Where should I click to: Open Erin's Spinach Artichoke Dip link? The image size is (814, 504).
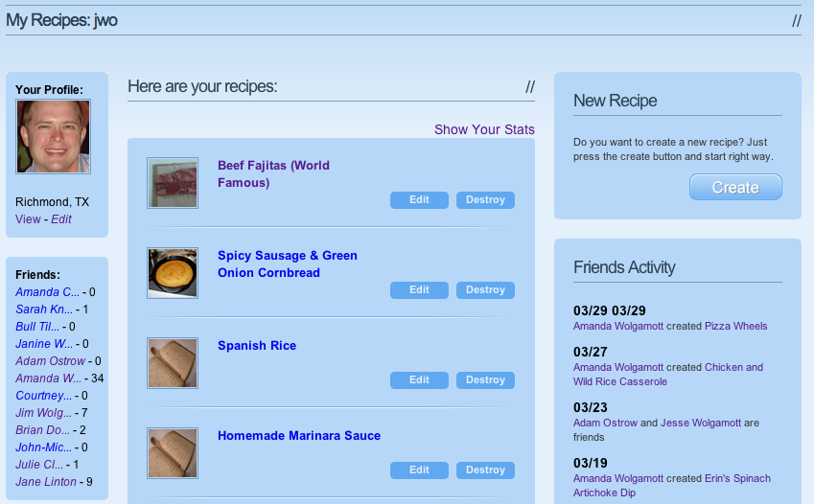tap(672, 485)
